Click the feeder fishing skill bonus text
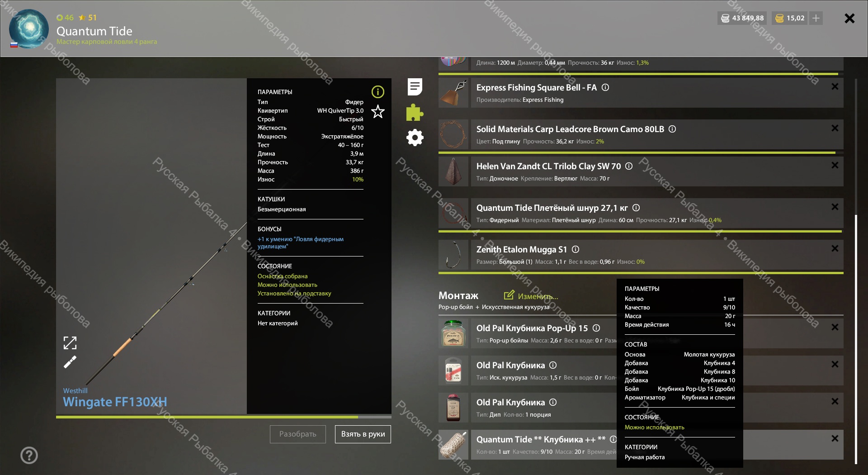Viewport: 868px width, 475px height. (x=301, y=242)
